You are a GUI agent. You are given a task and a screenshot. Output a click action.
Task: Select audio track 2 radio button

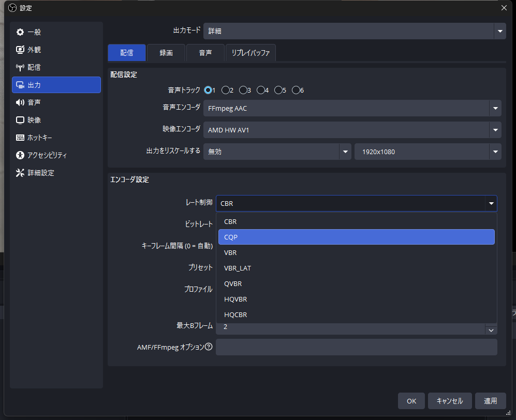click(x=226, y=90)
